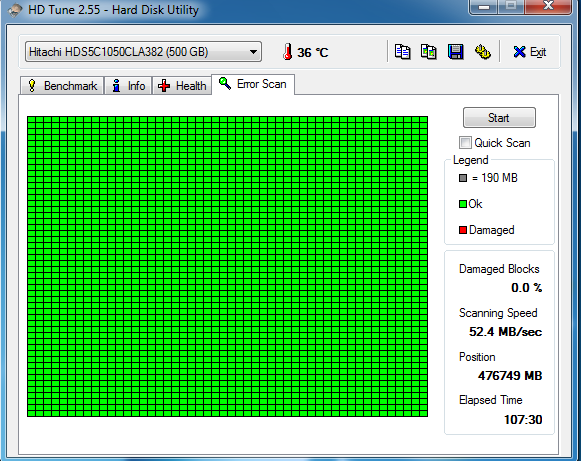The height and width of the screenshot is (464, 583).
Task: Click the Hitachi HDS5C1050CLA382 drive name field
Action: coord(143,52)
